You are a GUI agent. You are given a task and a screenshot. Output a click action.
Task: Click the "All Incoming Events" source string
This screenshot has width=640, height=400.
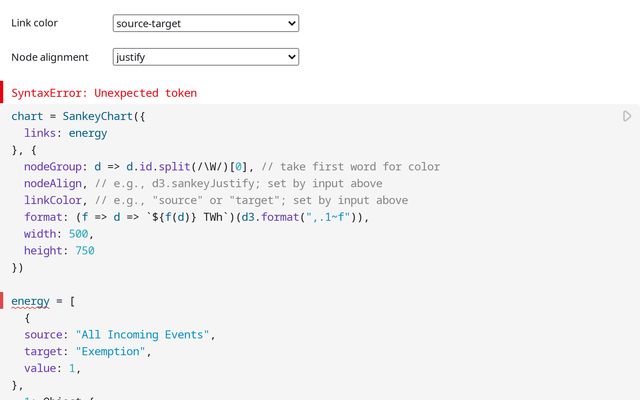pyautogui.click(x=142, y=334)
